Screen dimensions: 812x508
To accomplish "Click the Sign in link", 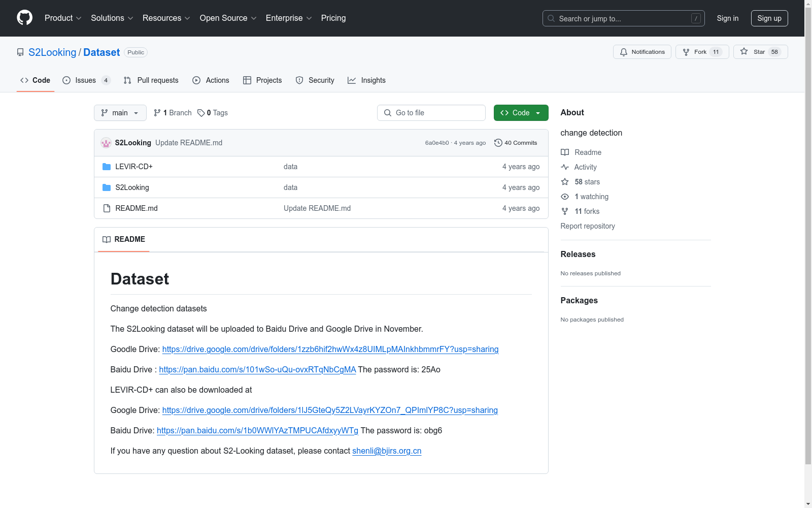I will [728, 18].
